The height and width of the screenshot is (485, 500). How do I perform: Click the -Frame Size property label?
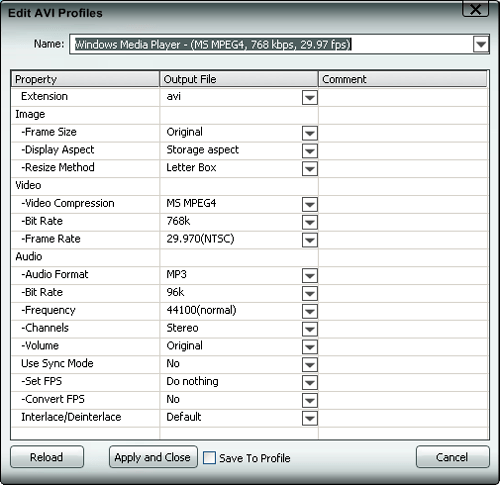49,132
